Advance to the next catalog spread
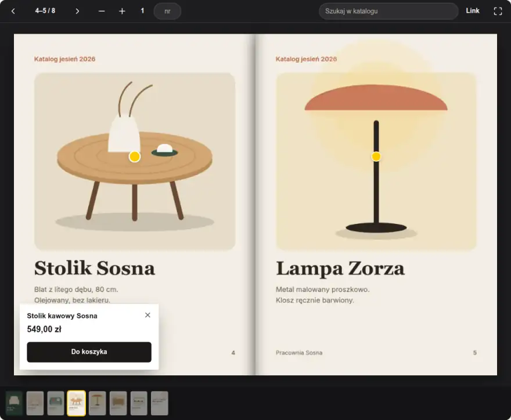 tap(77, 11)
